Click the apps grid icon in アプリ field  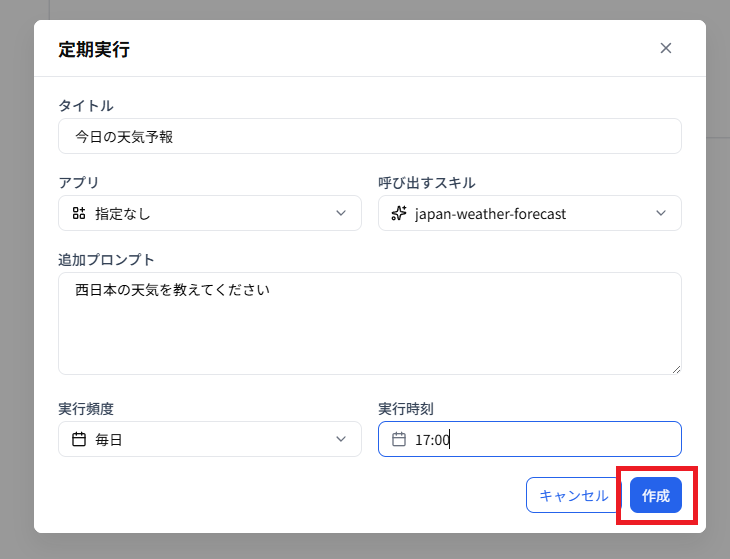[79, 213]
